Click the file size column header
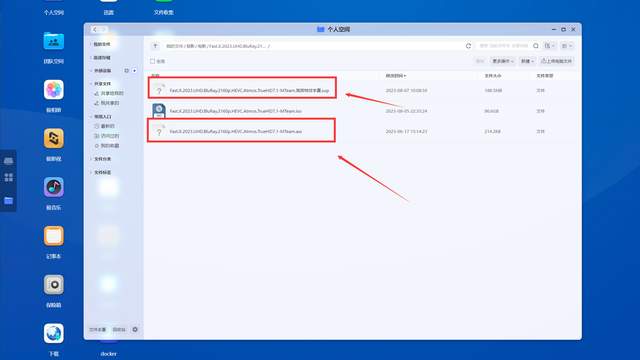Screen dimensions: 640x360 pos(493,76)
